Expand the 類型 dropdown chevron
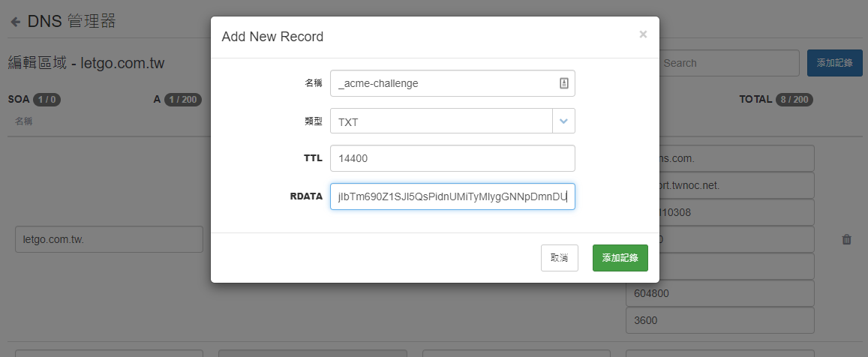The width and height of the screenshot is (868, 357). point(563,121)
